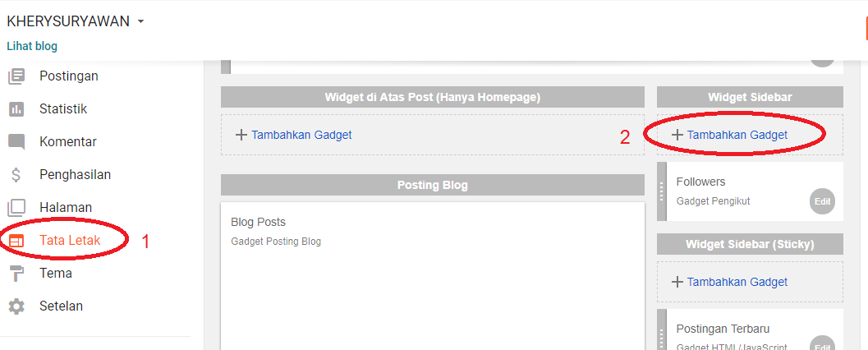
Task: Open the Tema menu item
Action: tap(55, 274)
